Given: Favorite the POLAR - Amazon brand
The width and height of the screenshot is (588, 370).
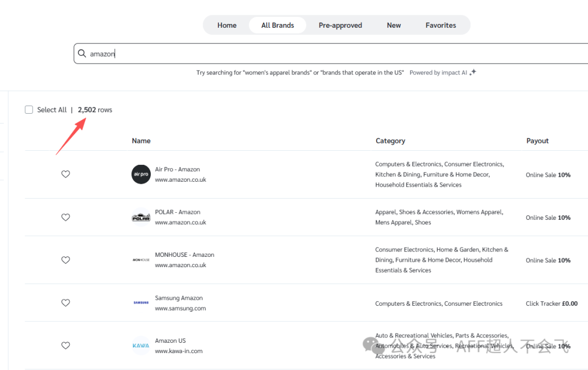Looking at the screenshot, I should coord(66,217).
